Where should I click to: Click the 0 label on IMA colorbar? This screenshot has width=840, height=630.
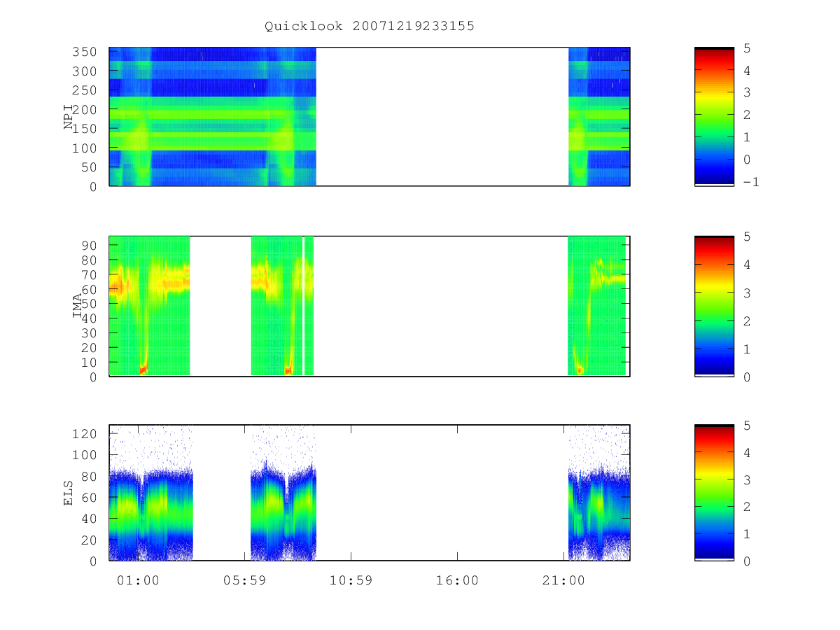pos(746,377)
